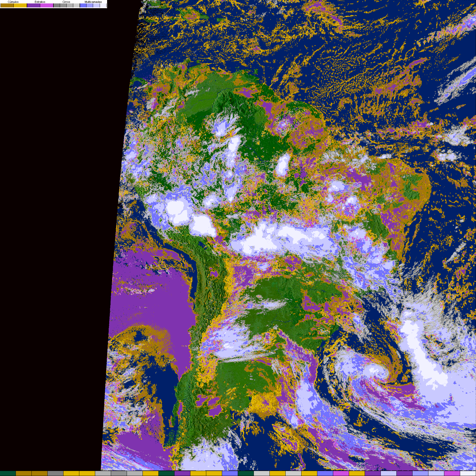476x476 pixels.
Task: Click the "Cirros" legend label
Action: [66, 2]
